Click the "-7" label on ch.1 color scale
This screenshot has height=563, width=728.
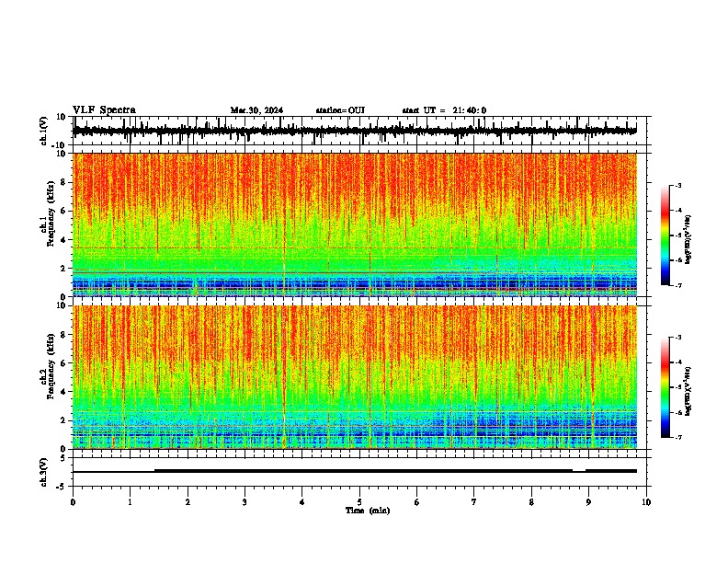[677, 285]
